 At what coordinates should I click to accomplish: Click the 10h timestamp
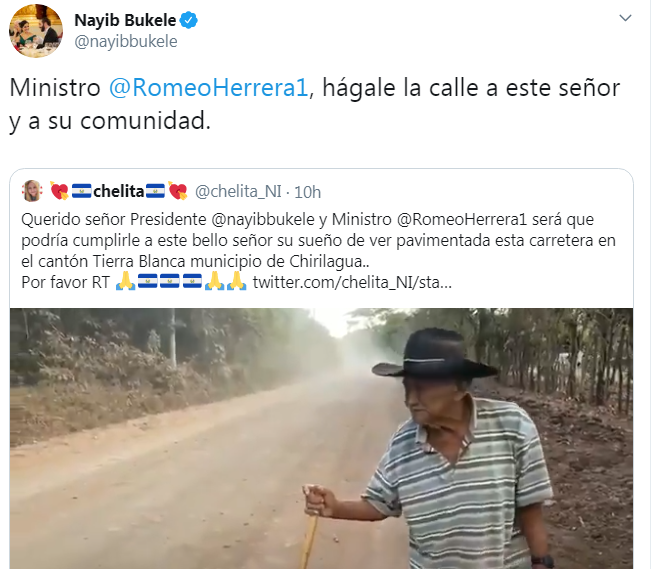coord(307,192)
